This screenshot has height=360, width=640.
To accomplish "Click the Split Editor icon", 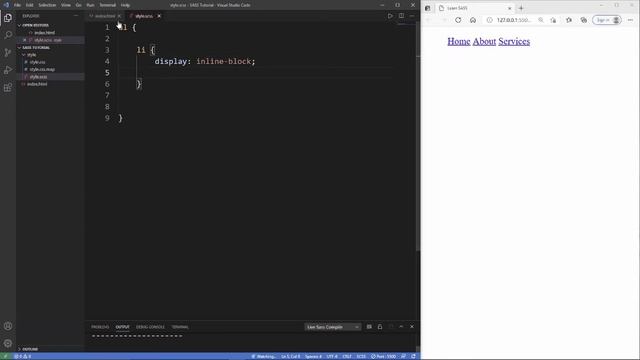I will tap(402, 16).
